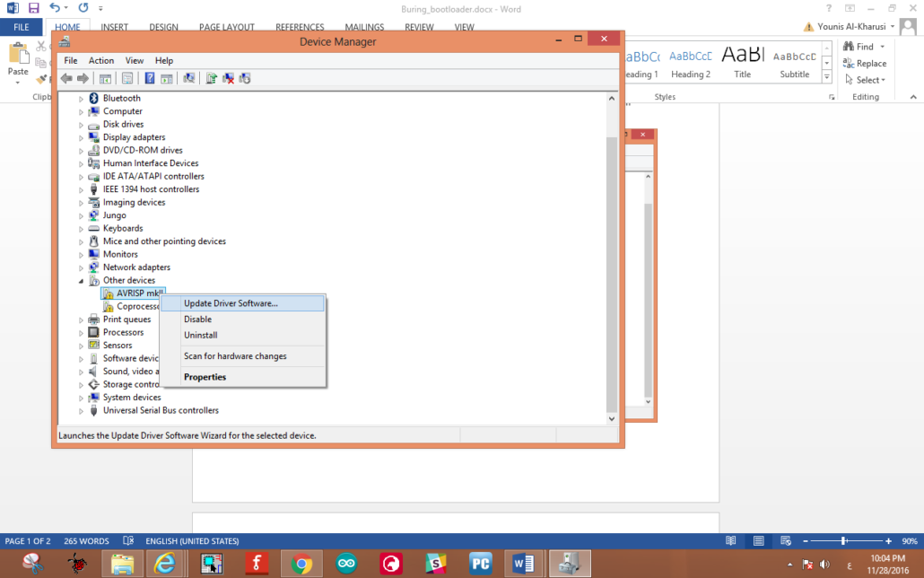The image size is (924, 578).
Task: Expand the Disk drives category
Action: click(x=82, y=125)
